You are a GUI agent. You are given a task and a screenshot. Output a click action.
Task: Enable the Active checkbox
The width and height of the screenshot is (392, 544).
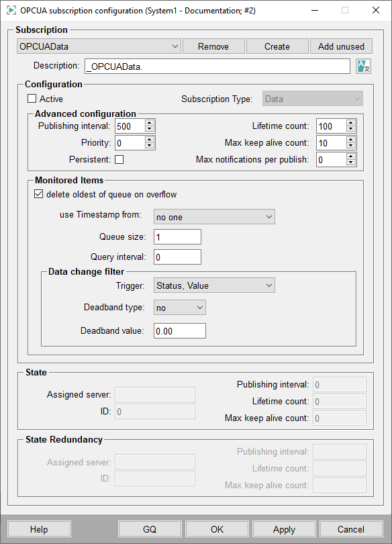click(32, 99)
